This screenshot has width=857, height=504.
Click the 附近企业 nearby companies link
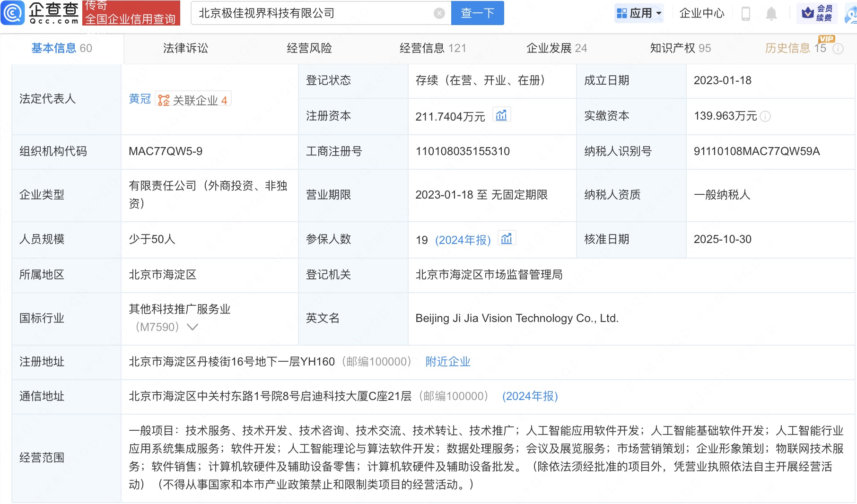(x=447, y=362)
